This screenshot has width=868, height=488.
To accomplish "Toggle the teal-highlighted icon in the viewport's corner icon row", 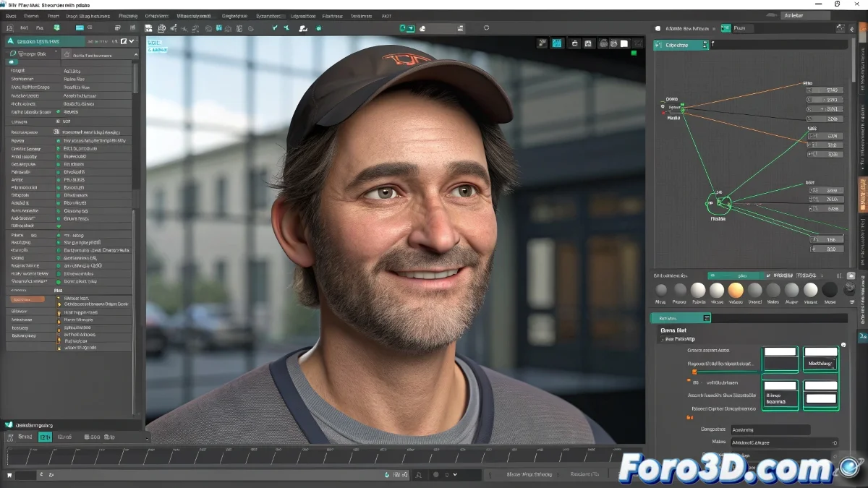I will [557, 43].
